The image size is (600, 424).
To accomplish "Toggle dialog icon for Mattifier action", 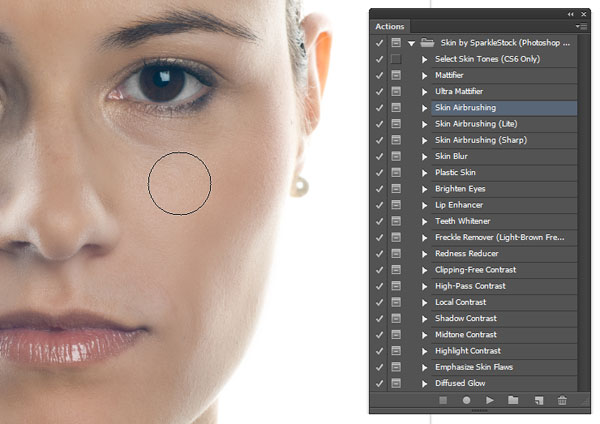I will click(x=396, y=75).
